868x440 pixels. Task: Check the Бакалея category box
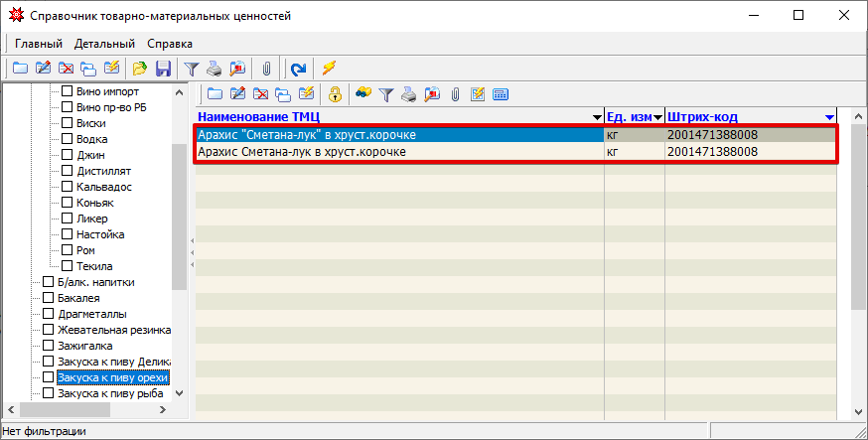coord(48,298)
